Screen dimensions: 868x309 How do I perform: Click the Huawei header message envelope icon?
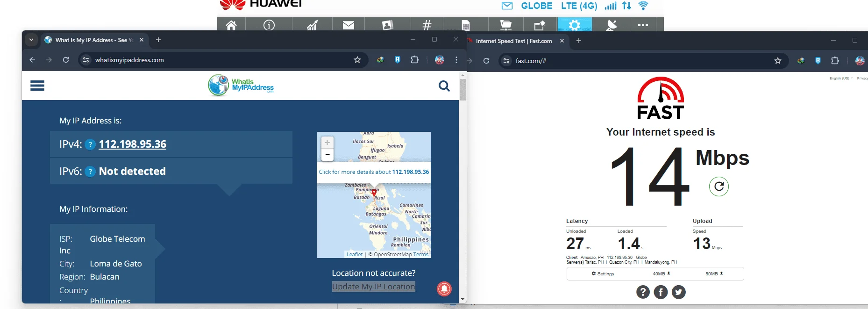[x=507, y=6]
